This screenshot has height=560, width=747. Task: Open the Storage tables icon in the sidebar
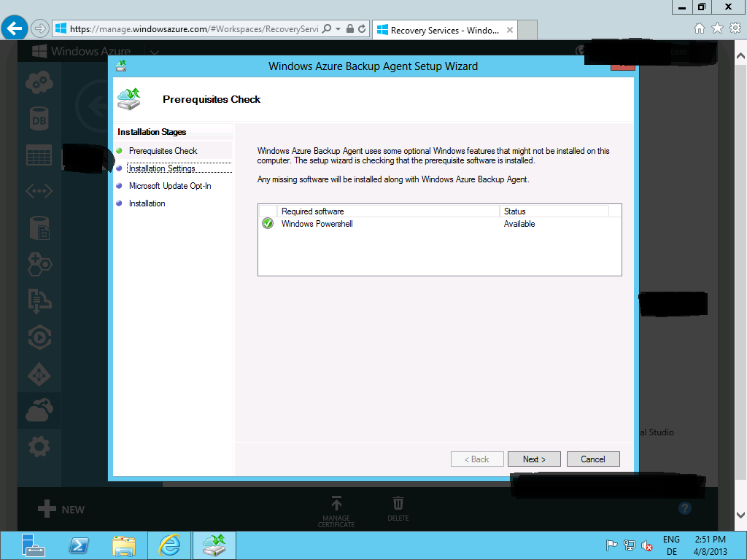tap(38, 155)
